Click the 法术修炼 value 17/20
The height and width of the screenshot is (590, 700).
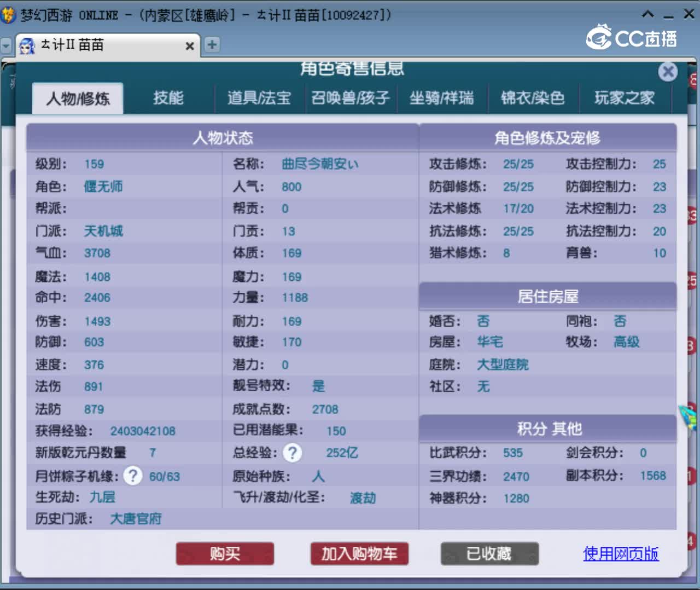[x=518, y=209]
